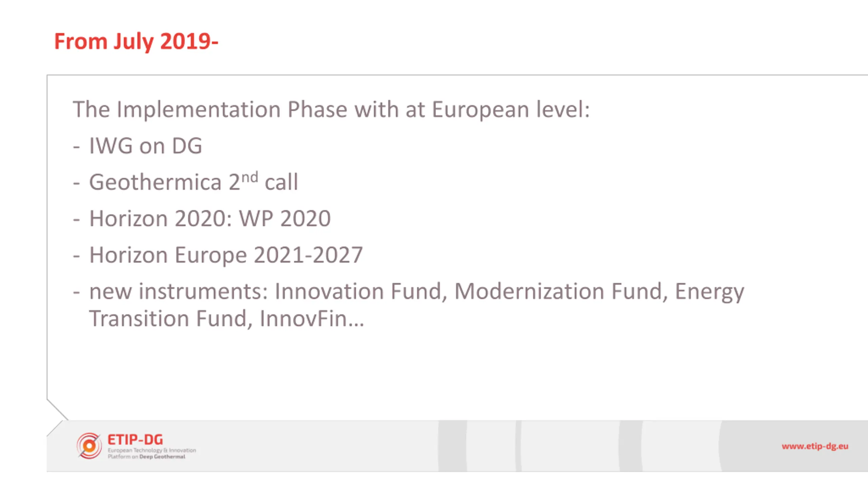868x488 pixels.
Task: Click the dash bullet before 'new instruments'
Action: (x=76, y=292)
